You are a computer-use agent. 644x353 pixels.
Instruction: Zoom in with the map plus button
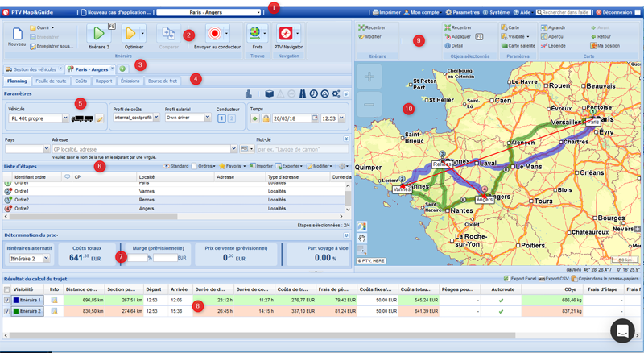click(369, 77)
